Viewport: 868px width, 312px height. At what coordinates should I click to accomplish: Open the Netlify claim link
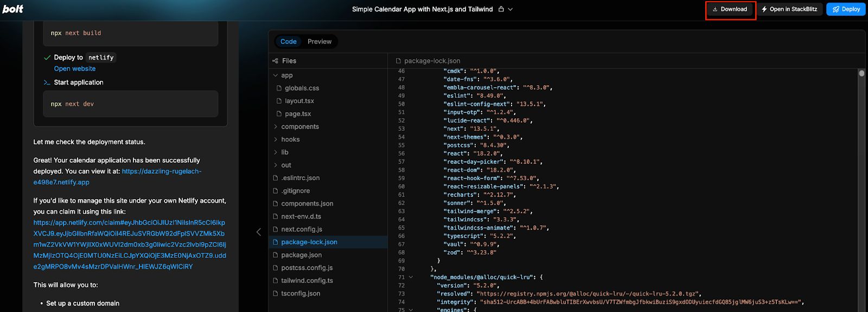point(130,245)
